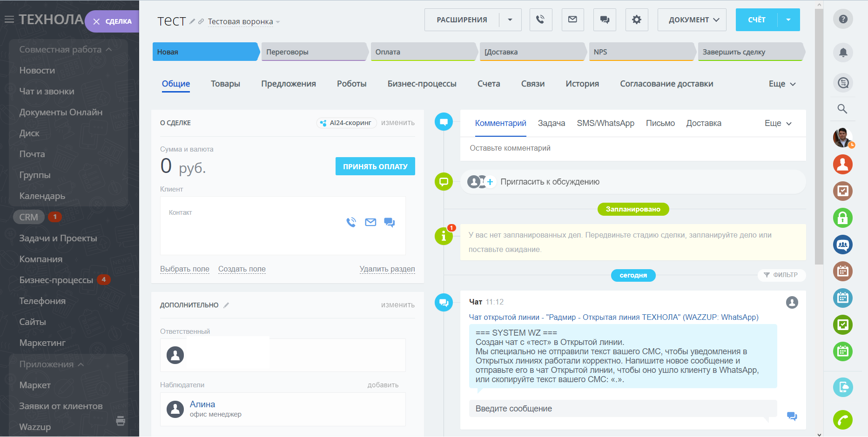This screenshot has height=437, width=868.
Task: Expand the ДОКУМЕНТ dropdown button
Action: click(x=692, y=20)
